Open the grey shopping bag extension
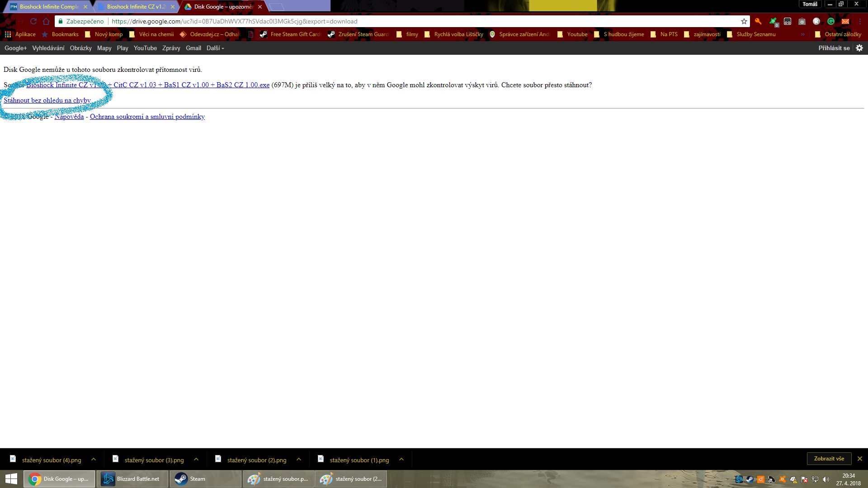 click(x=802, y=21)
